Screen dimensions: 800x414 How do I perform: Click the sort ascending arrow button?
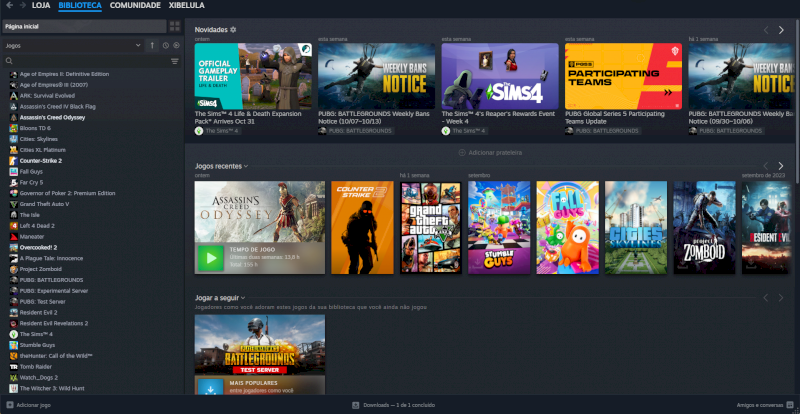(x=152, y=45)
